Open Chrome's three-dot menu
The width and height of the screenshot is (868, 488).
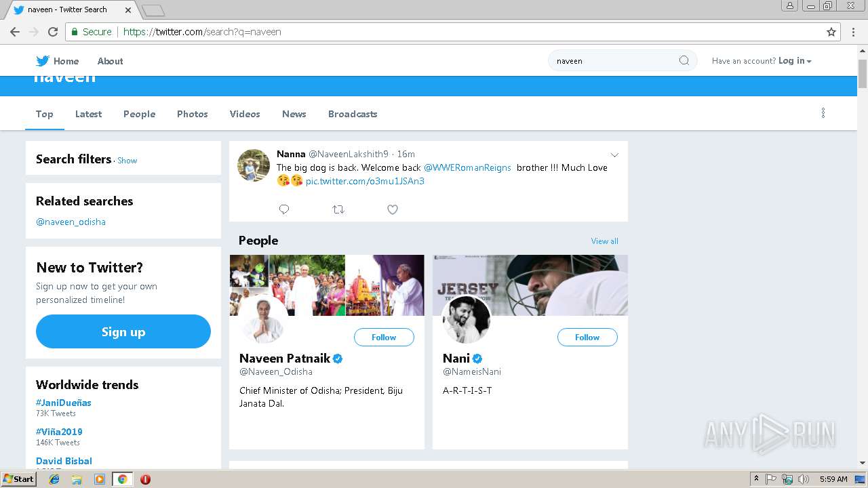[x=853, y=32]
